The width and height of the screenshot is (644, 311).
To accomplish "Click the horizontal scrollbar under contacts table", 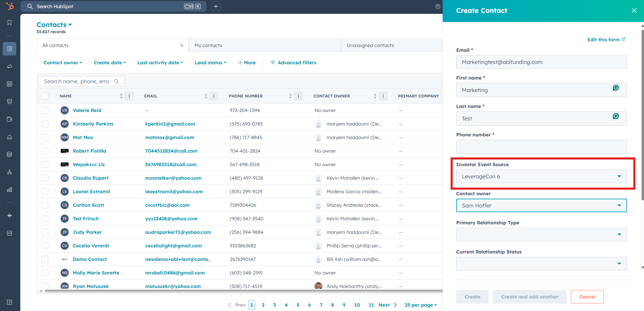I will pos(237,291).
